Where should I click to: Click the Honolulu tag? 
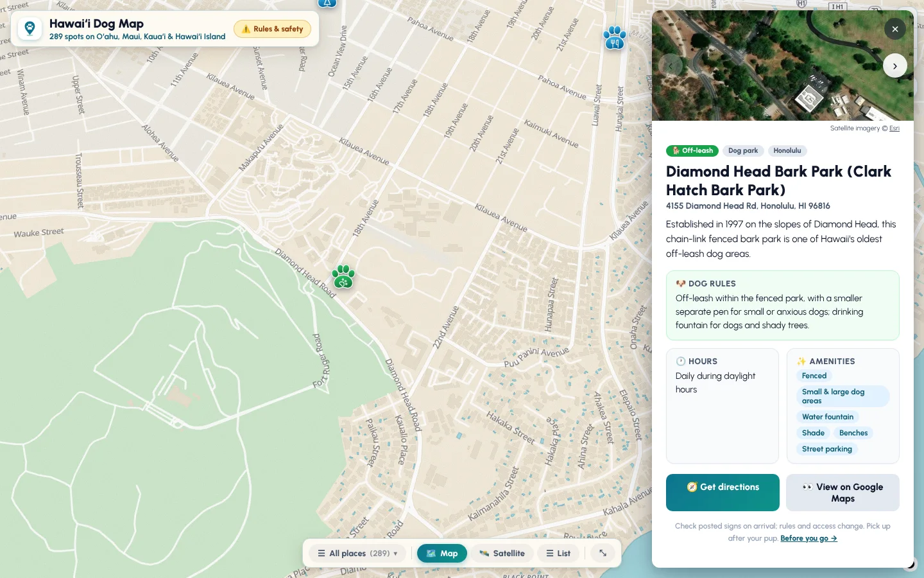coord(787,151)
